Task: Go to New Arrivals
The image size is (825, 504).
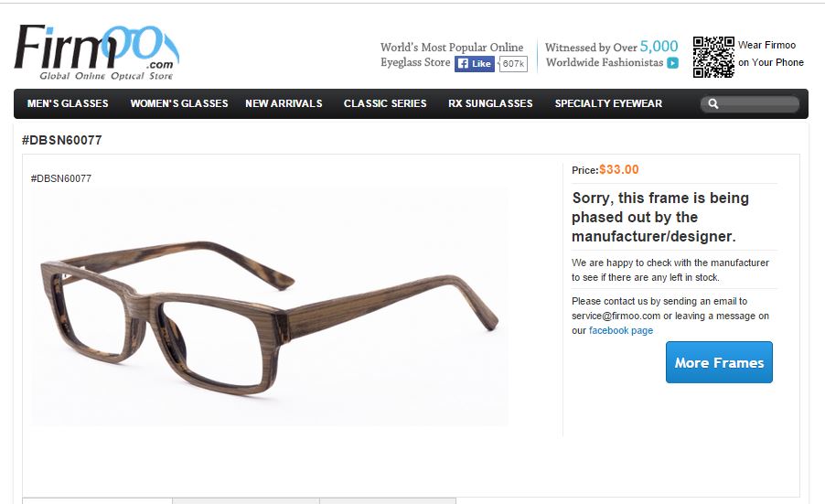Action: (284, 103)
